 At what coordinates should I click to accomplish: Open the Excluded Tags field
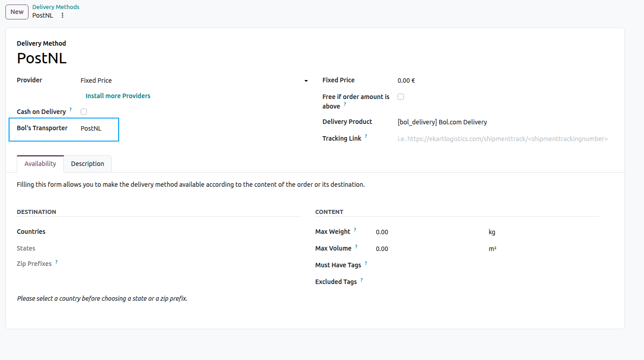coord(487,282)
